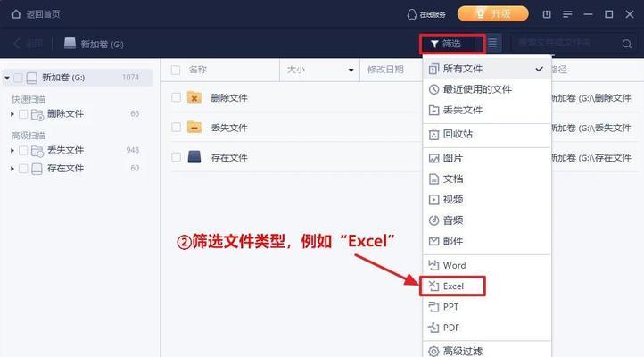Filter by 文档 file type

tap(486, 178)
